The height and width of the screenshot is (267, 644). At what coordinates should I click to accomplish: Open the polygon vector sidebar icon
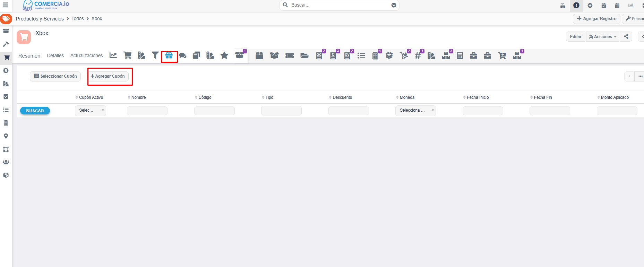pos(6,149)
